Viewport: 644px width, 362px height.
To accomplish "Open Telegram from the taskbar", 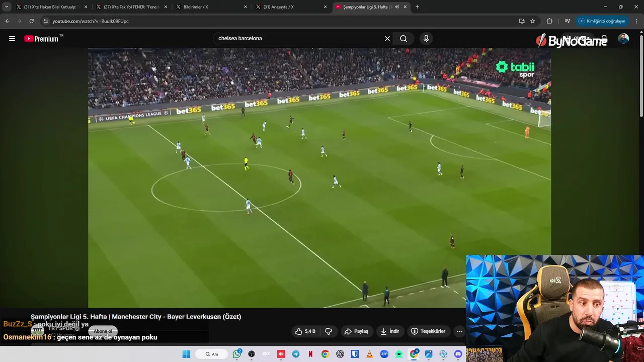I will click(296, 354).
